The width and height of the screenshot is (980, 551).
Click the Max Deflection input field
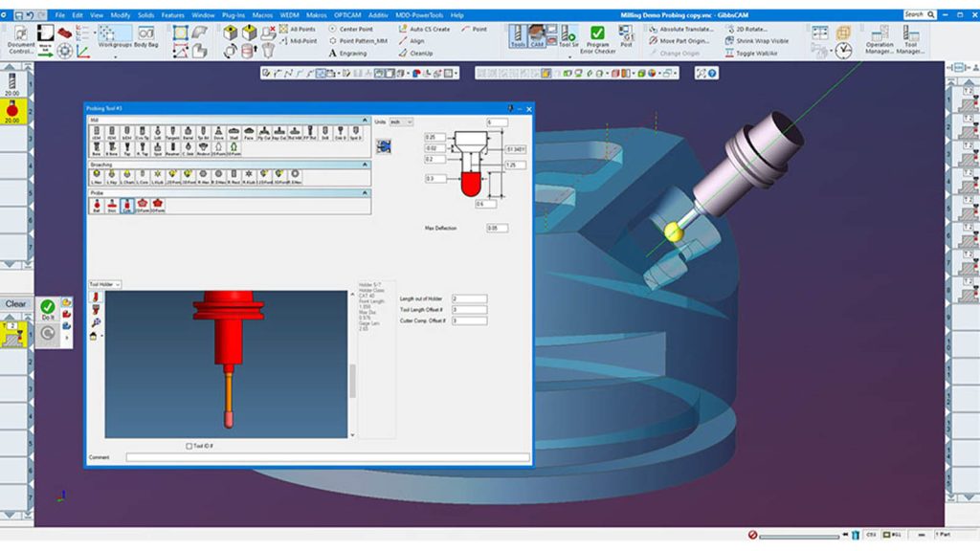tap(497, 228)
